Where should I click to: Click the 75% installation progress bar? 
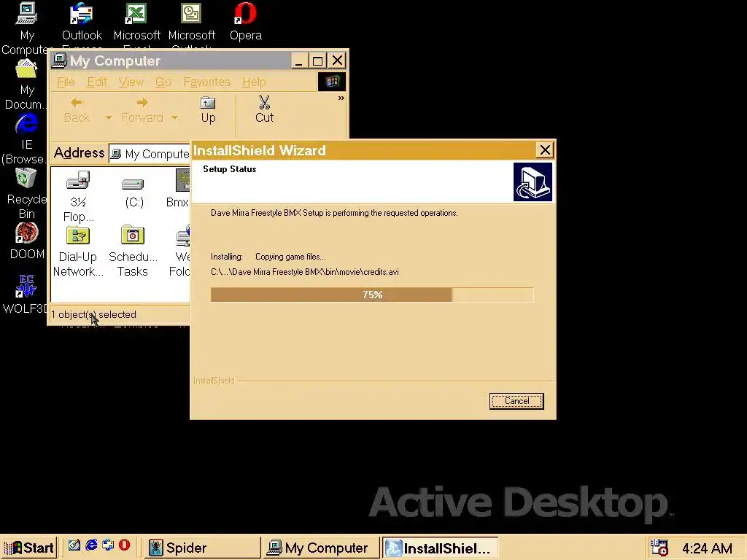click(x=372, y=295)
